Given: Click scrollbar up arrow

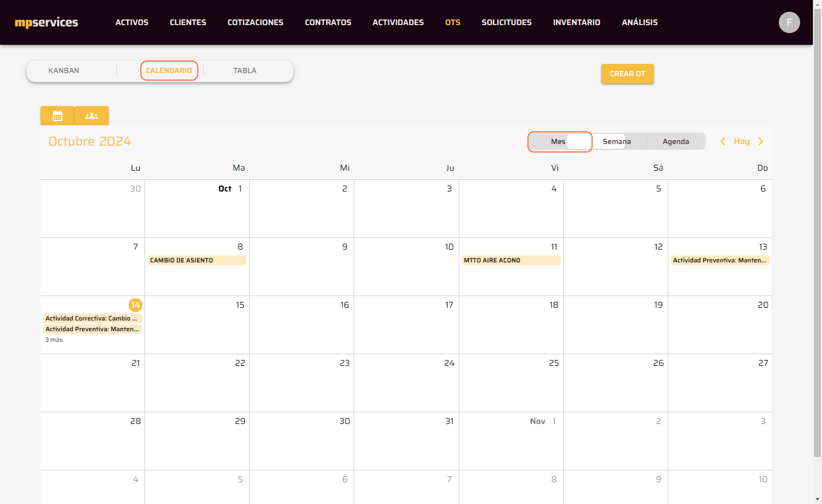Looking at the screenshot, I should (817, 4).
